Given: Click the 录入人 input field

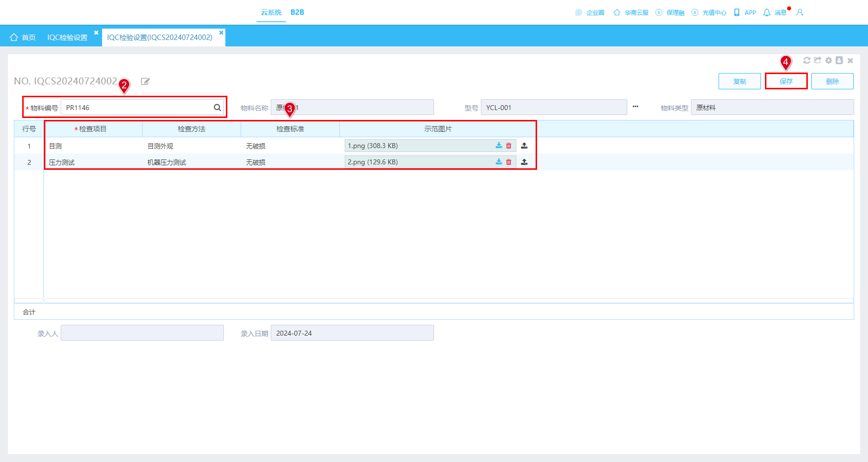Looking at the screenshot, I should [142, 333].
